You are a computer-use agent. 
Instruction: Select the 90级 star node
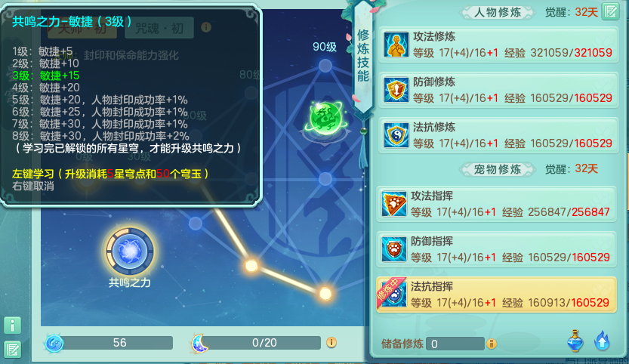[325, 66]
